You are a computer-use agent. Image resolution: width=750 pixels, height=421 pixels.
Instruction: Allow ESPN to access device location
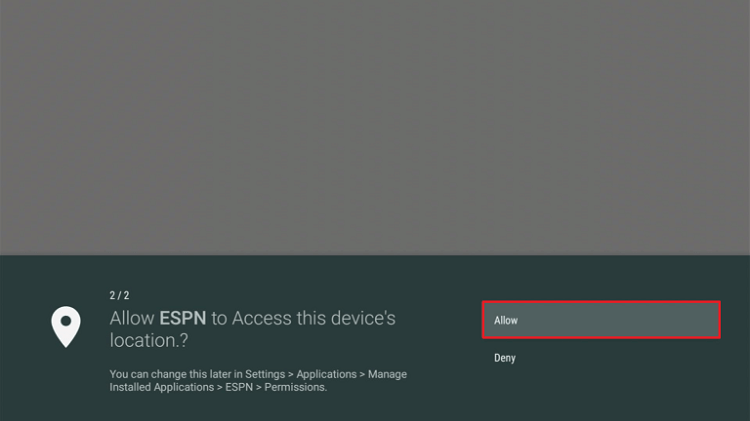click(x=601, y=320)
